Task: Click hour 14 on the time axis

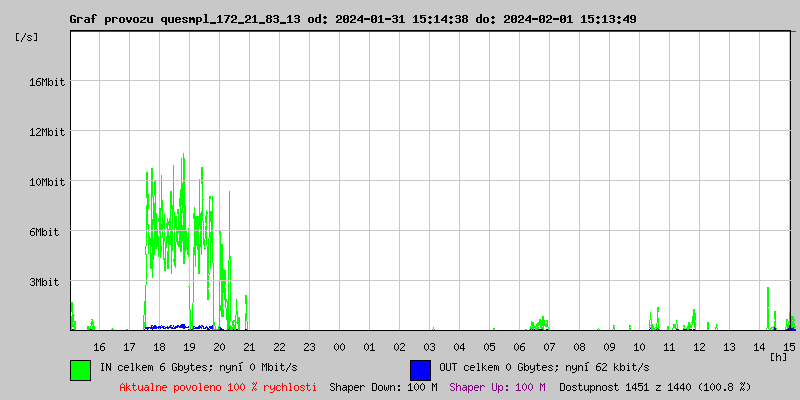Action: click(759, 346)
